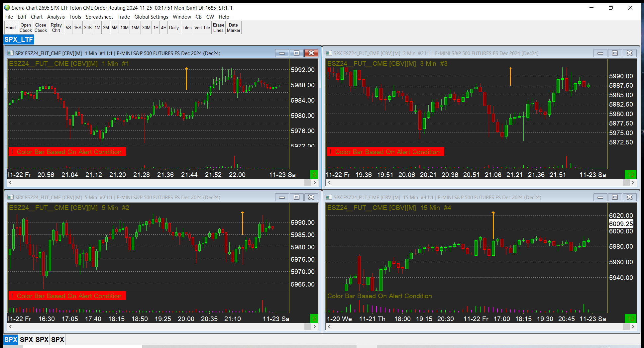Click red alert condition label in 3 Min chart

(385, 152)
